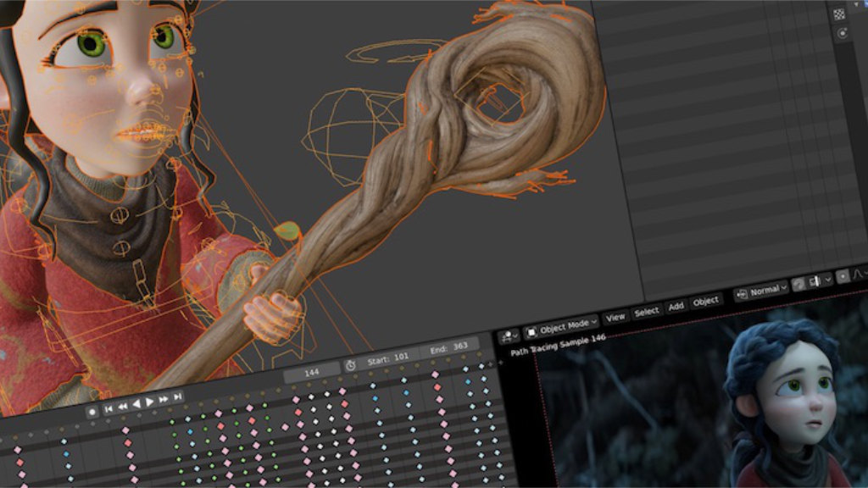Open the editor type dropdown beside Object Mode
The image size is (868, 488).
point(509,335)
